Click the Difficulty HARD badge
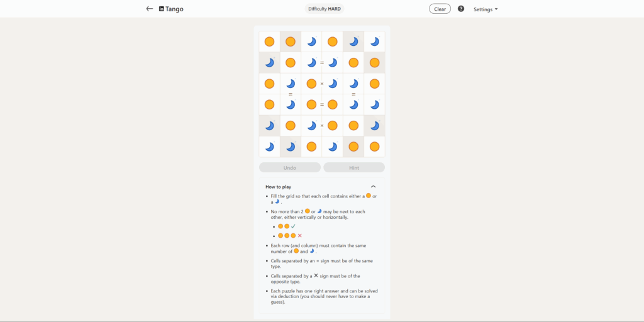644x322 pixels. point(325,9)
